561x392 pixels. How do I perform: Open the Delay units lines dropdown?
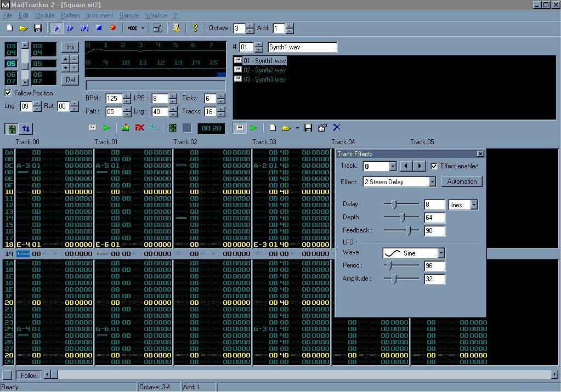(474, 205)
